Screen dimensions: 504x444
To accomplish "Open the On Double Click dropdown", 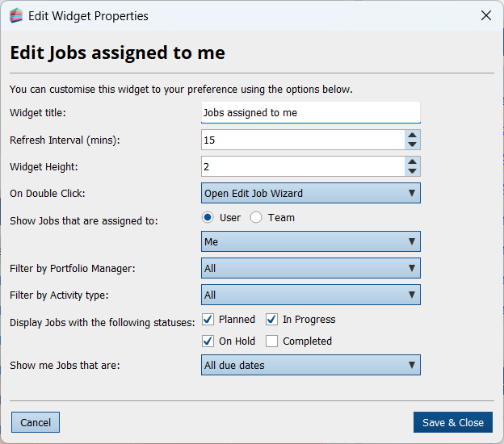I will pyautogui.click(x=310, y=193).
